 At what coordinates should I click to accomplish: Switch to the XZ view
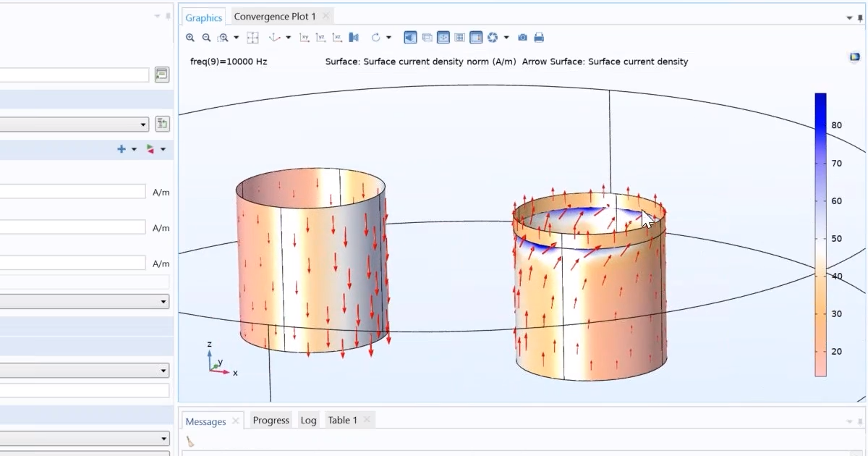337,37
